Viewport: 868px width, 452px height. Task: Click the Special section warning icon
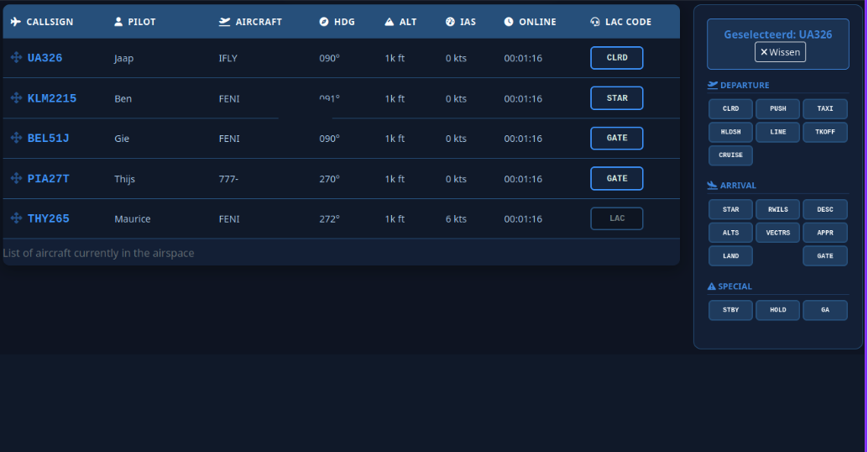pos(711,286)
